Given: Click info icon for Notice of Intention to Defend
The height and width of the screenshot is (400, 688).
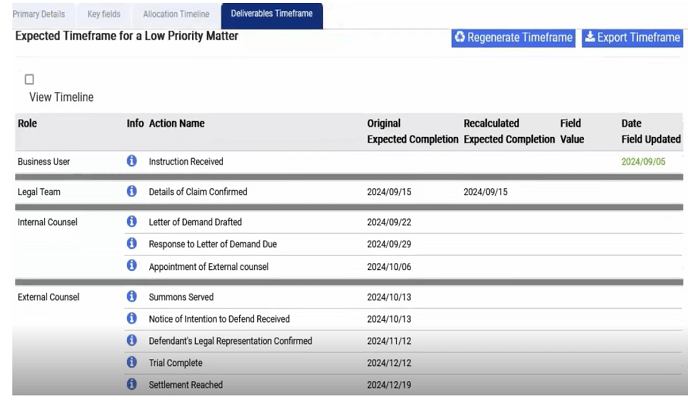Looking at the screenshot, I should click(132, 318).
